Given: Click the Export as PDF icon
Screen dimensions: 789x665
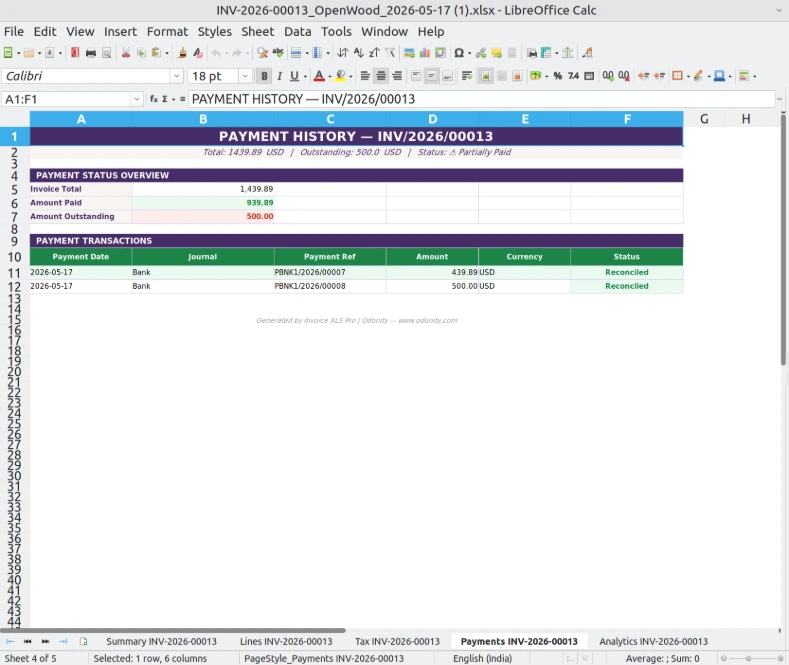Looking at the screenshot, I should tap(75, 53).
